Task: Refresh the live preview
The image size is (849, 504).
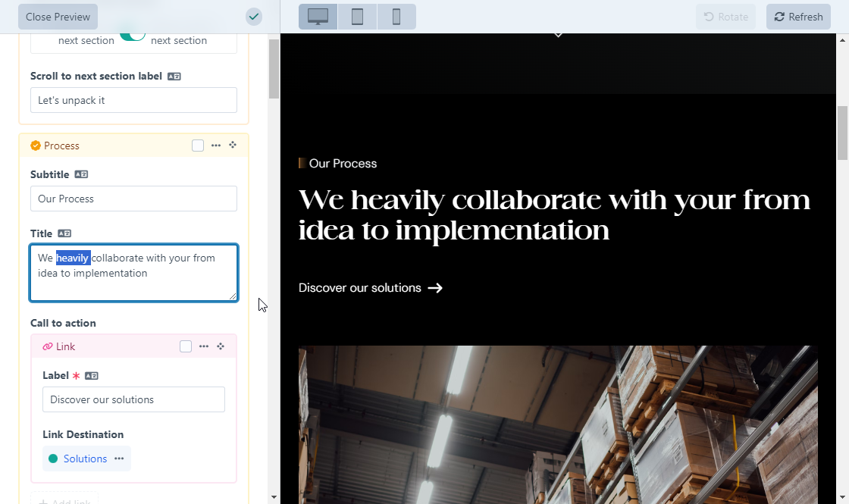Action: point(798,17)
